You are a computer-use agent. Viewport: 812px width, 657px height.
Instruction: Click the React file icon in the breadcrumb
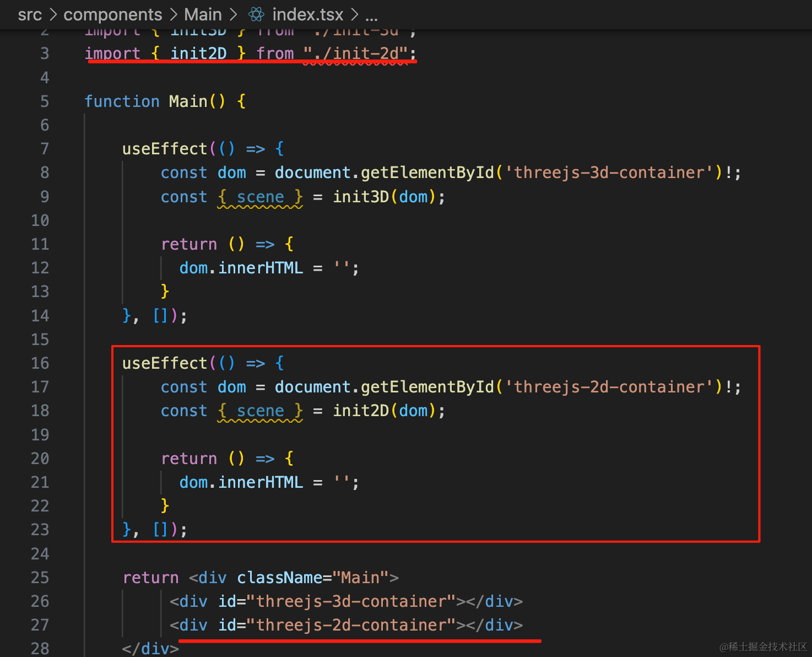click(256, 14)
